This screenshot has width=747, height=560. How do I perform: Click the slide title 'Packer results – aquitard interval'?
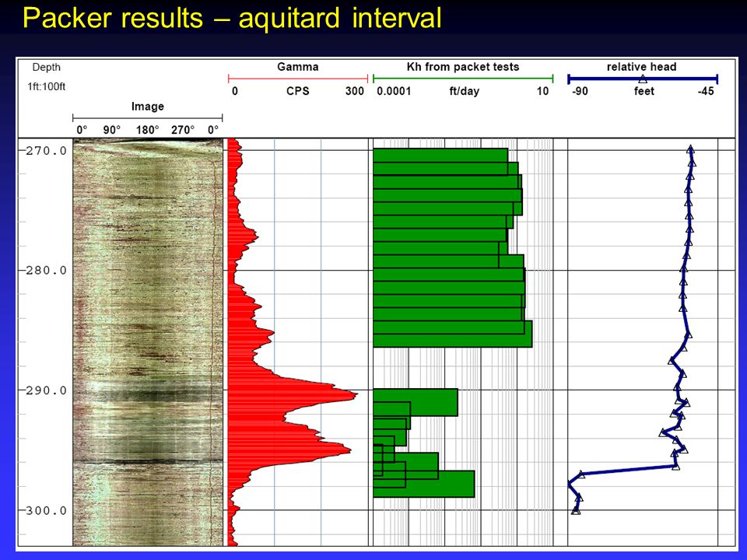pos(232,18)
